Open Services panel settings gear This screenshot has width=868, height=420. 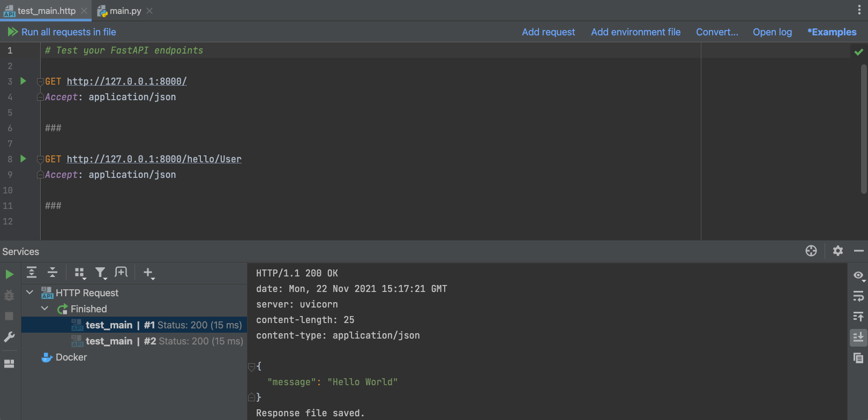(x=838, y=251)
